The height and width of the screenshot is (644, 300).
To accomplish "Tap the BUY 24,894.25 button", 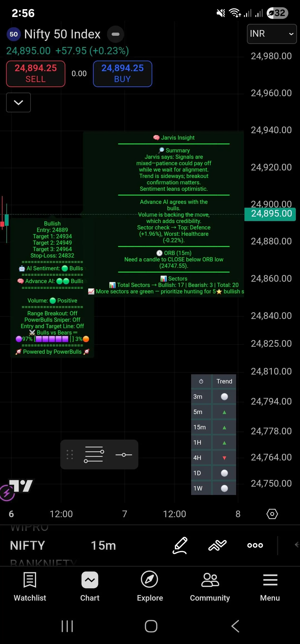I will coord(122,74).
